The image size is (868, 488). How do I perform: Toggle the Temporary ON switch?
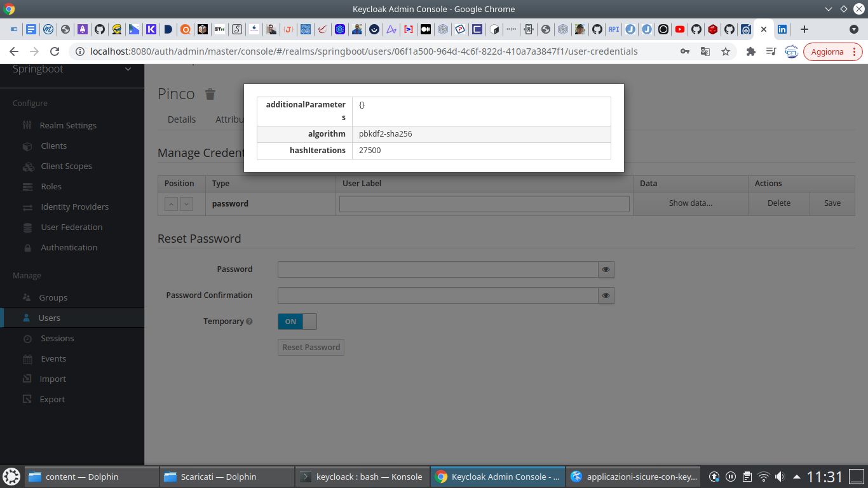(297, 322)
